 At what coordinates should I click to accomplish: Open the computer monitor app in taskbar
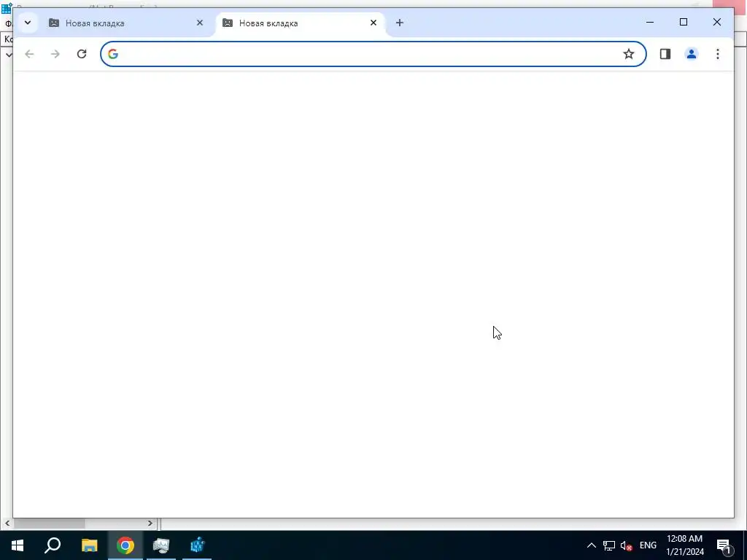click(x=161, y=545)
